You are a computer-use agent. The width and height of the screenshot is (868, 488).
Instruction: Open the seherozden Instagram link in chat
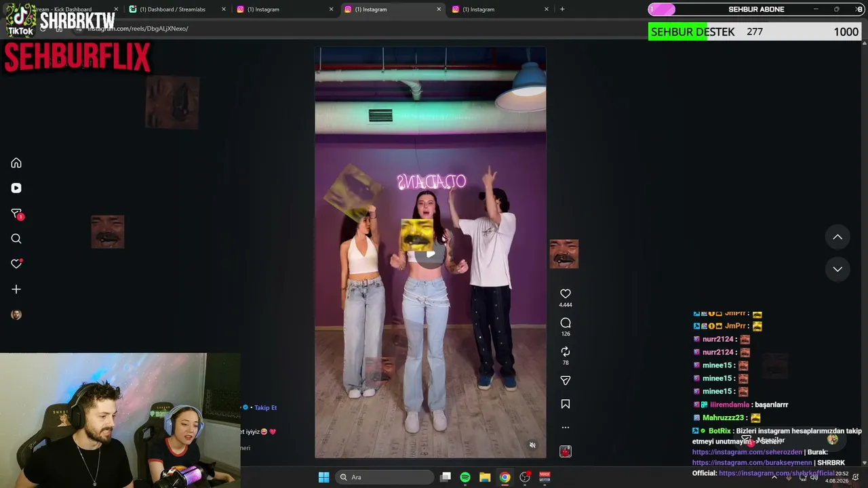coord(747,452)
